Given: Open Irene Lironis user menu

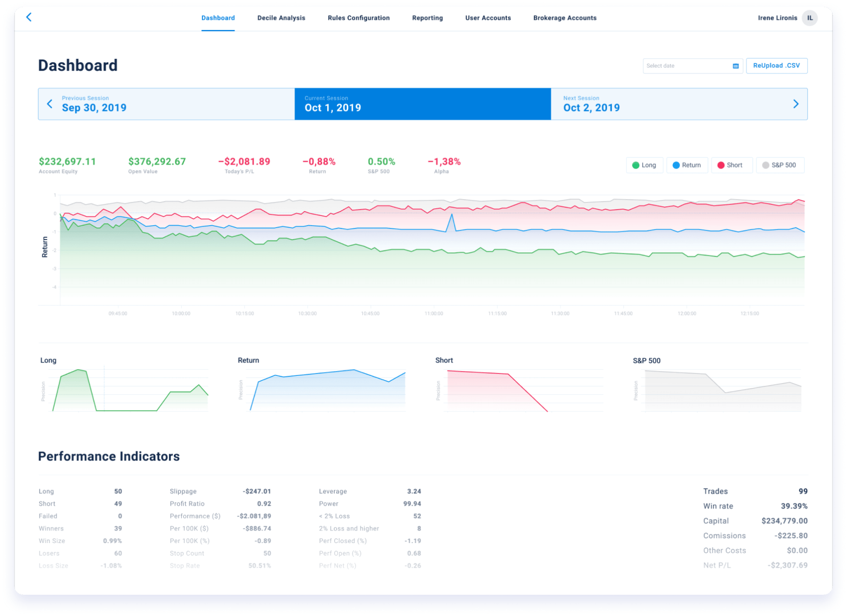Looking at the screenshot, I should click(x=777, y=18).
